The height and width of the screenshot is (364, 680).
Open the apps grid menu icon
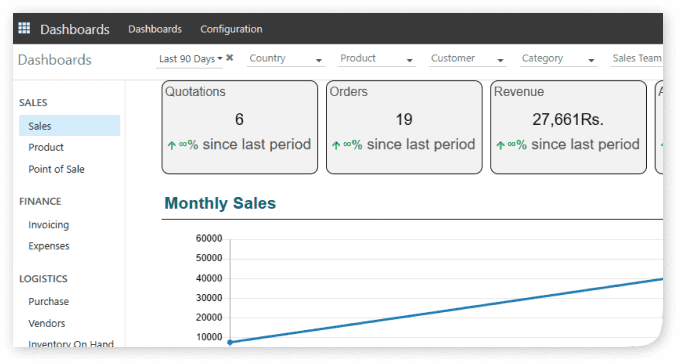pos(24,28)
